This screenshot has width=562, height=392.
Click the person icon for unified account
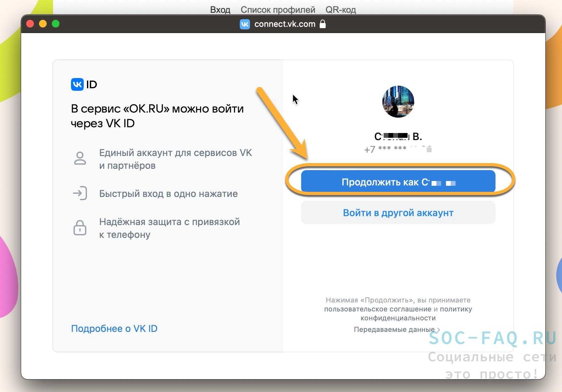coord(80,158)
